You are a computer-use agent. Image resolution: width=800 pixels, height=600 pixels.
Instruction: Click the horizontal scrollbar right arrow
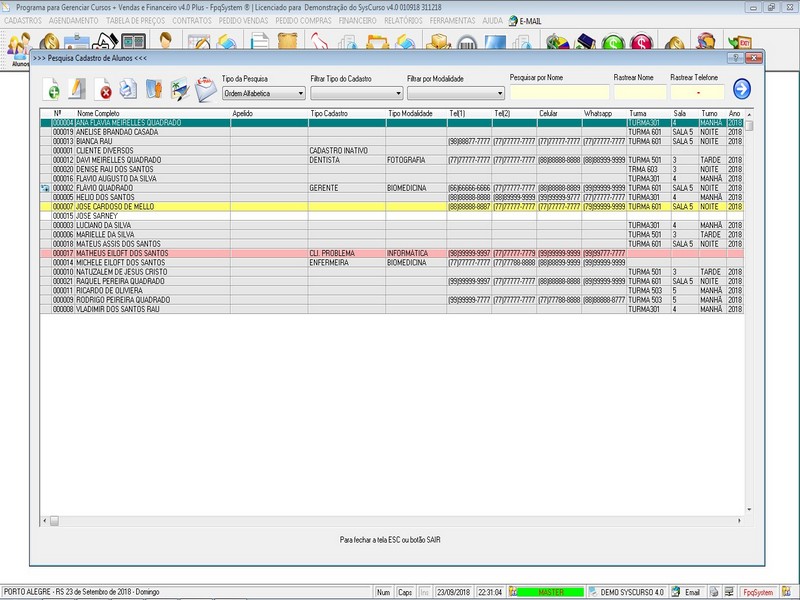coord(739,521)
